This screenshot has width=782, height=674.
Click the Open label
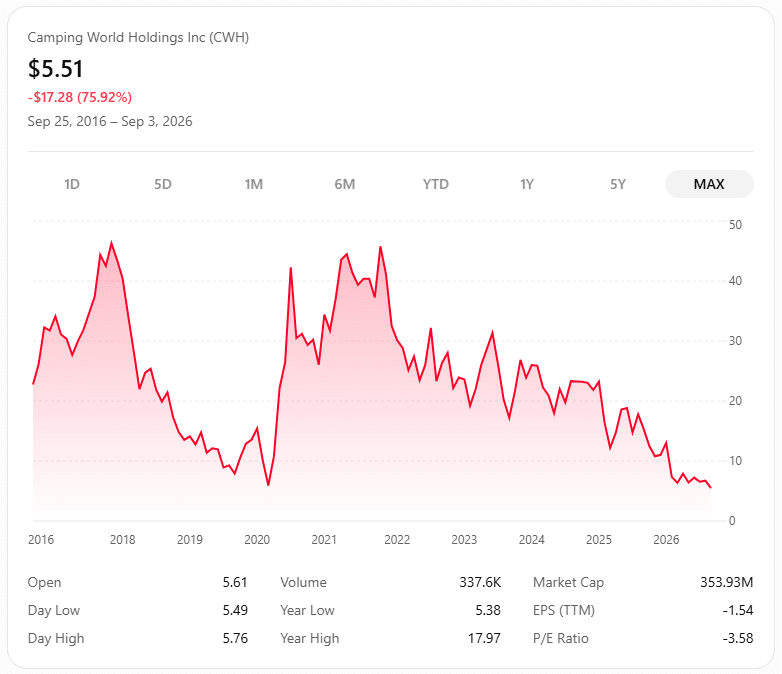tap(44, 582)
